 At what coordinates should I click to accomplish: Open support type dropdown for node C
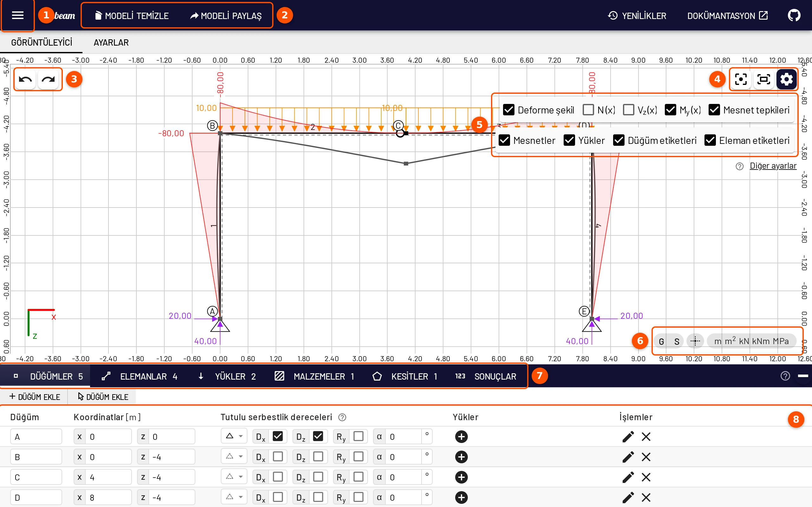click(x=234, y=477)
